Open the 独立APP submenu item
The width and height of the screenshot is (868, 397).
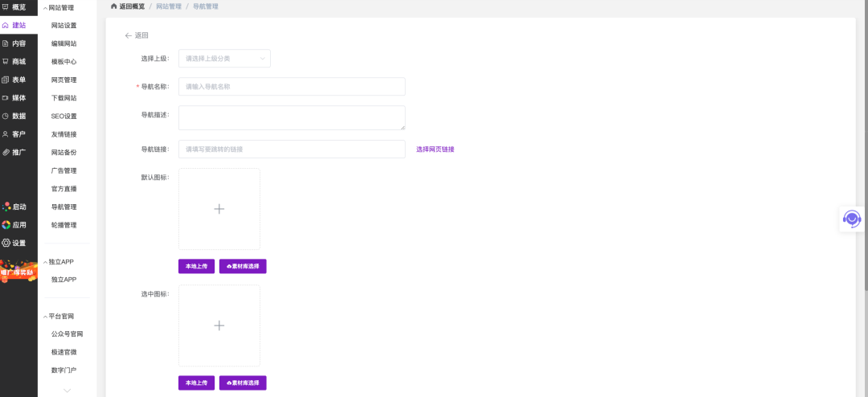pos(63,280)
